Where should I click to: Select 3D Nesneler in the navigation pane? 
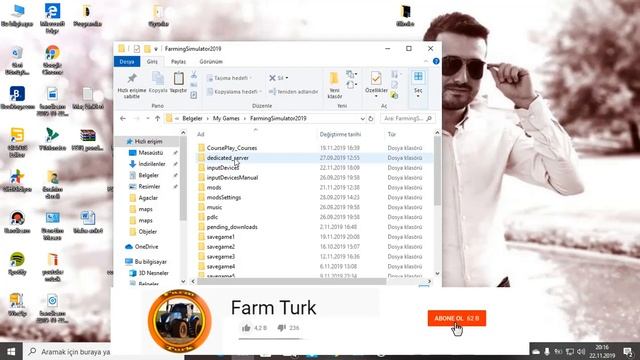[153, 273]
